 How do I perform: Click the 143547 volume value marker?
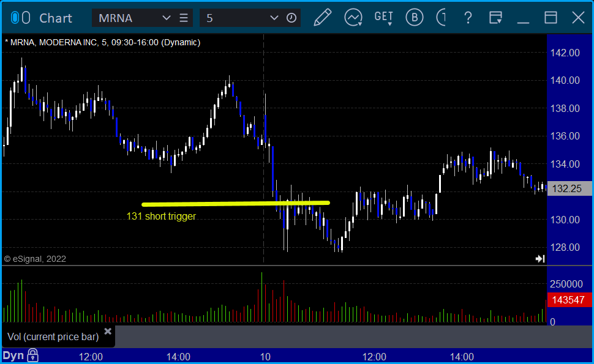pos(570,300)
